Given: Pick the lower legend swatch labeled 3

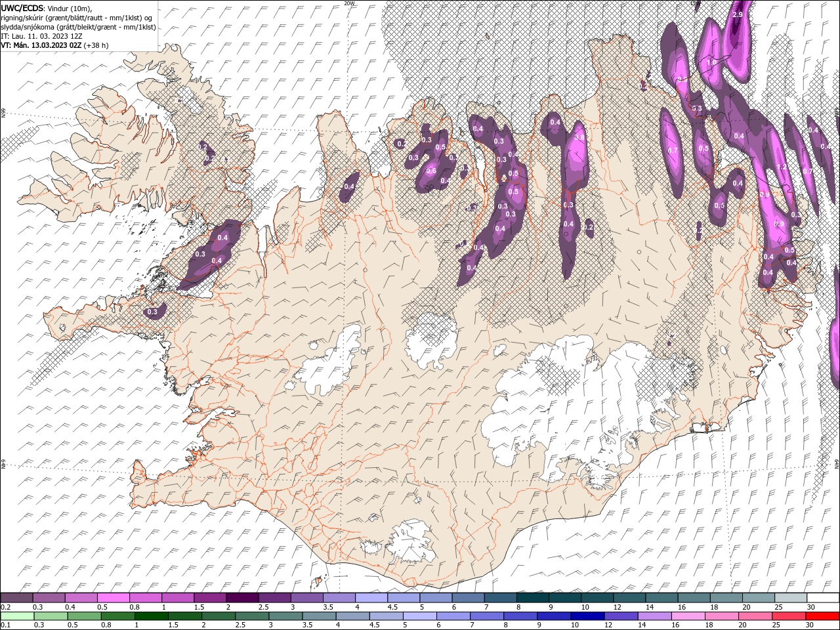Looking at the screenshot, I should point(285,616).
